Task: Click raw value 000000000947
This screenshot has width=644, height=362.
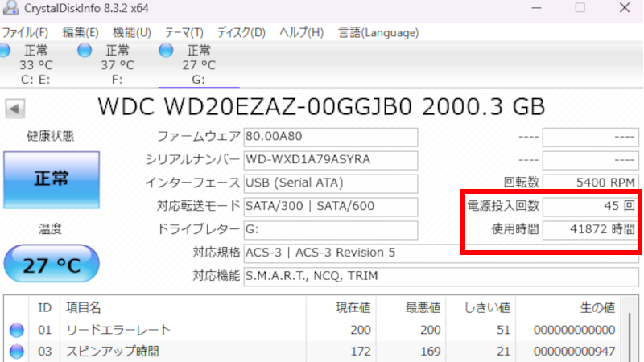Action: coord(574,352)
